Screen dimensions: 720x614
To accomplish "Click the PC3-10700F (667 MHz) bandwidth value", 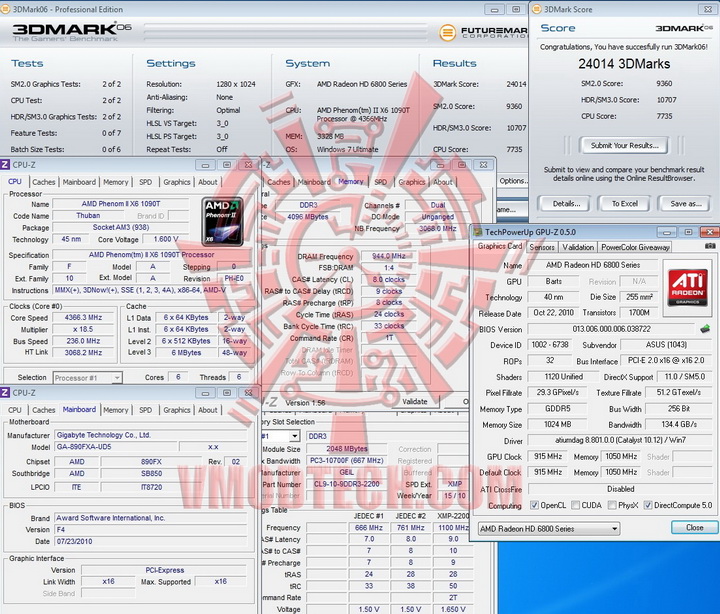I will click(347, 461).
